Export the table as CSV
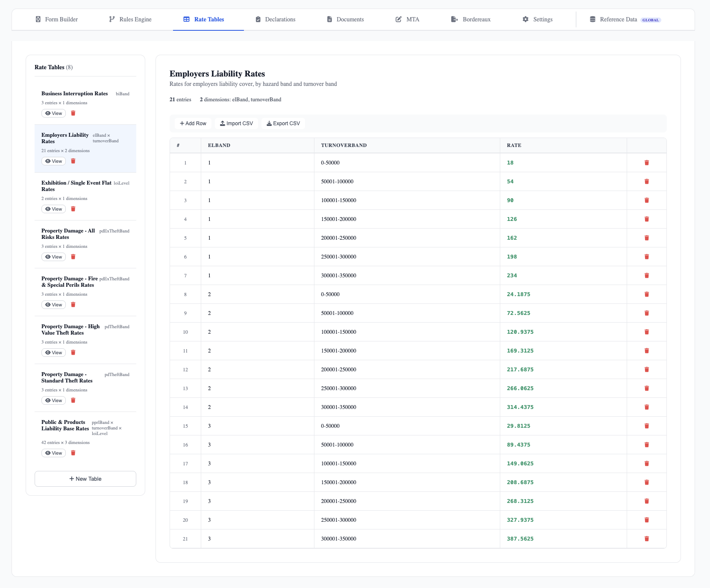The width and height of the screenshot is (710, 588). pos(283,123)
